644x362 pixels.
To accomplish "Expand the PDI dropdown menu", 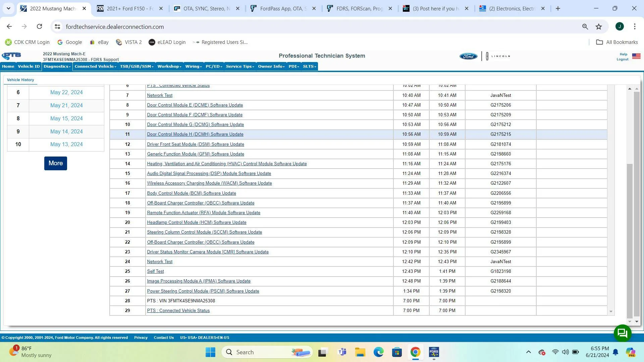I will coord(293,66).
